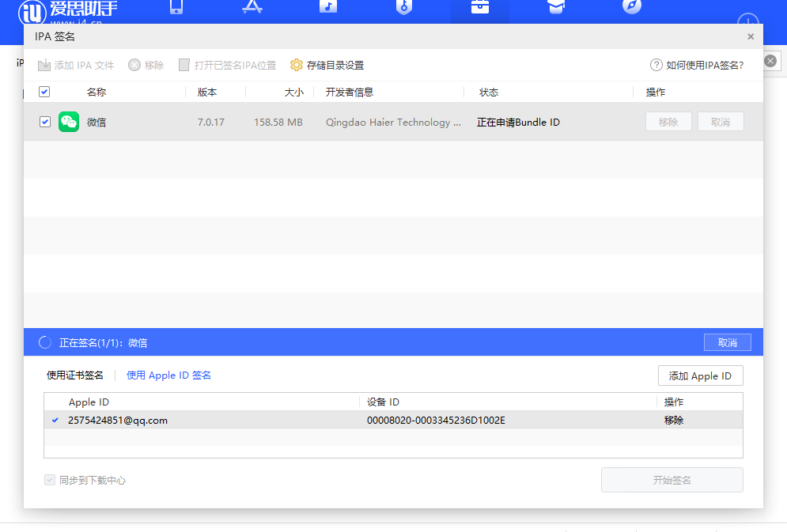787x532 pixels.
Task: Click the Status (状态) column header
Action: pos(489,92)
